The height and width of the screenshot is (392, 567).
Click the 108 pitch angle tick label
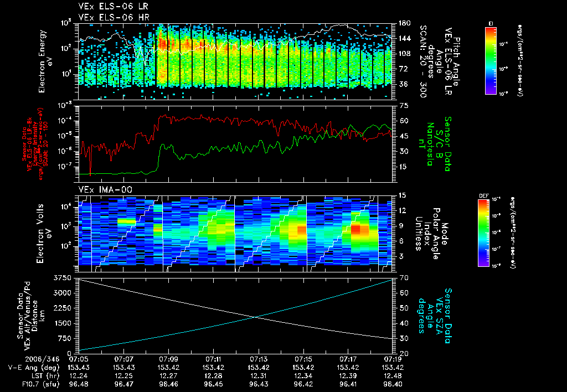405,54
